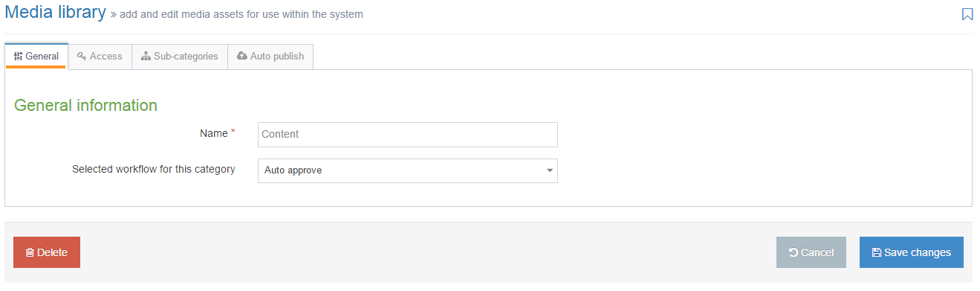
Task: Click the Save changes button
Action: click(x=912, y=252)
